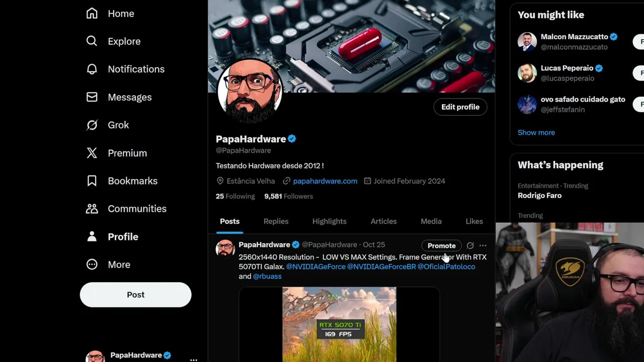The height and width of the screenshot is (362, 644).
Task: Click the Edit profile button
Action: point(460,107)
